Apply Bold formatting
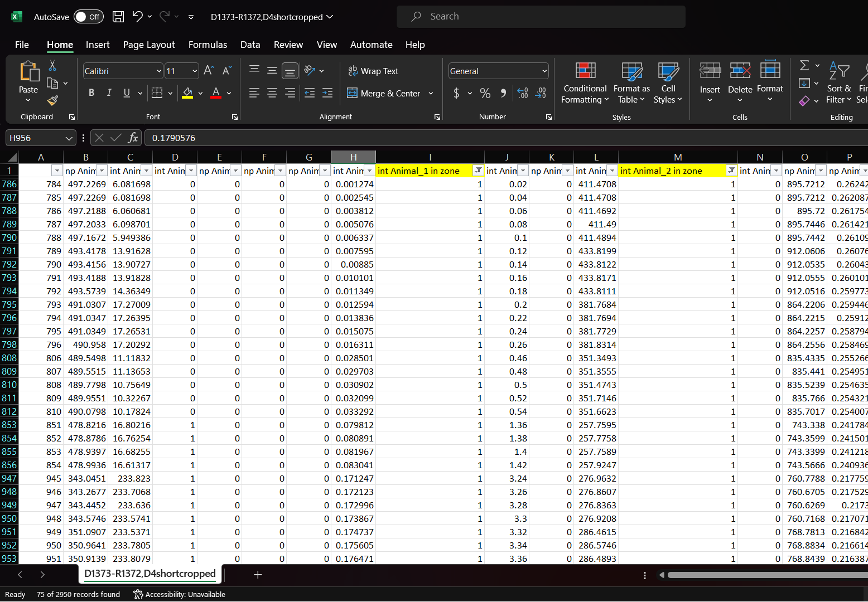The image size is (868, 602). coord(91,93)
